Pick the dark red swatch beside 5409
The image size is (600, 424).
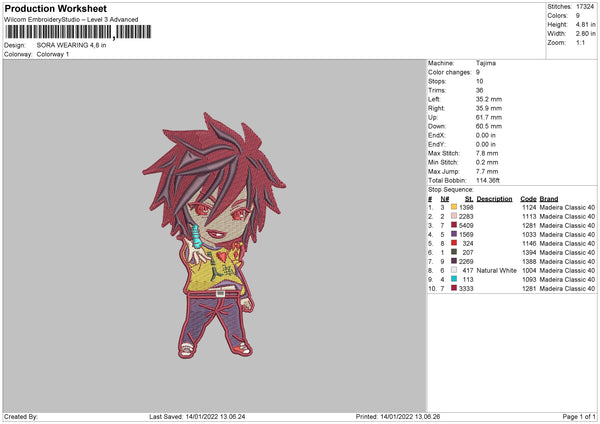click(454, 225)
